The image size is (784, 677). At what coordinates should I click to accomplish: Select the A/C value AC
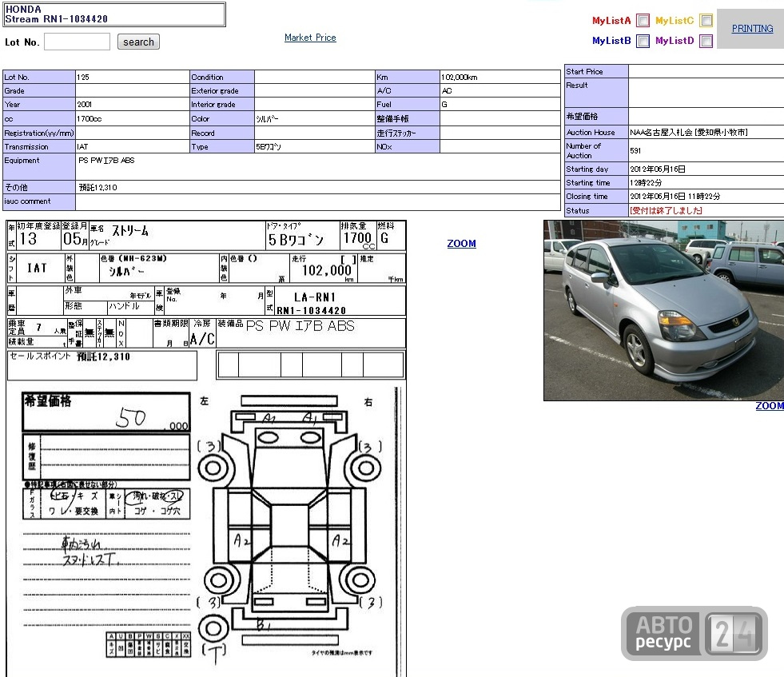(447, 90)
